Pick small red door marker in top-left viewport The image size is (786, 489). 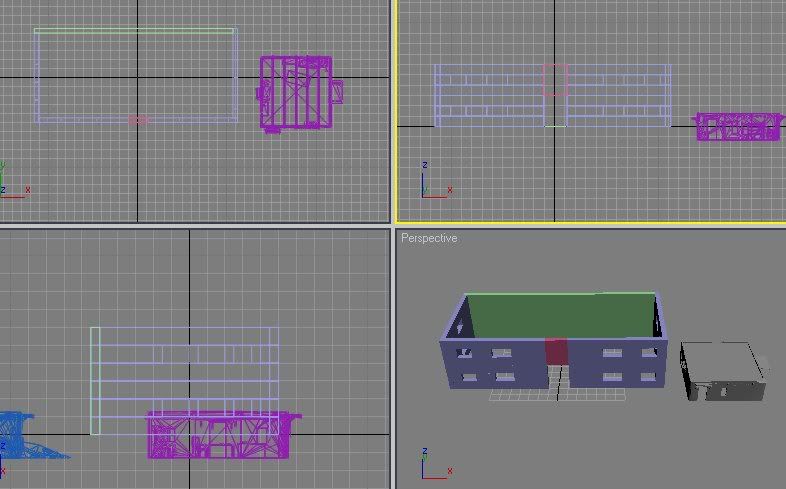point(138,119)
